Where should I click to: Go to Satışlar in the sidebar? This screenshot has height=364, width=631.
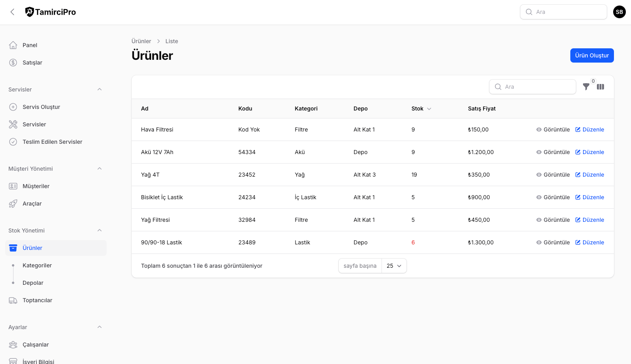coord(32,63)
